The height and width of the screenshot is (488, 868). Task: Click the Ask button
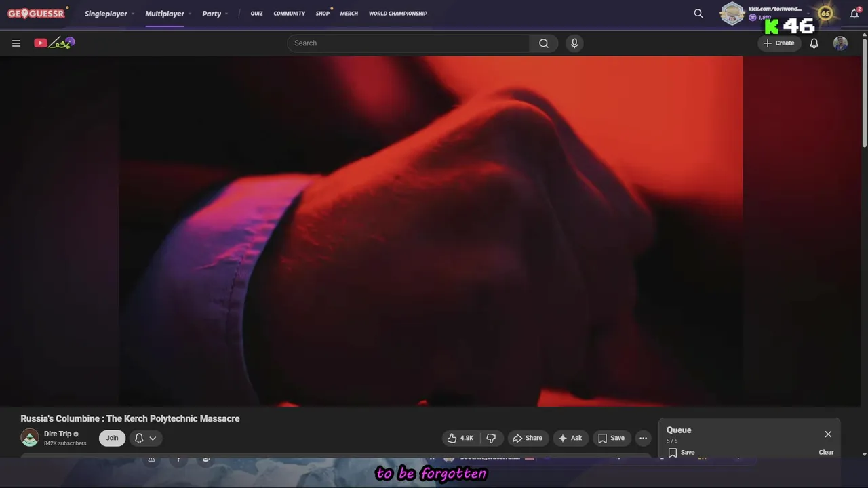tap(570, 438)
